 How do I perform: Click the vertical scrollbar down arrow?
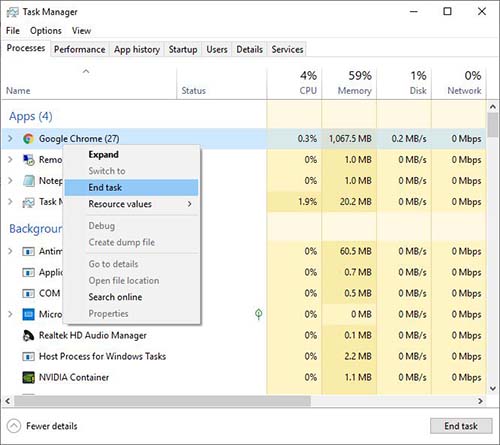(493, 388)
